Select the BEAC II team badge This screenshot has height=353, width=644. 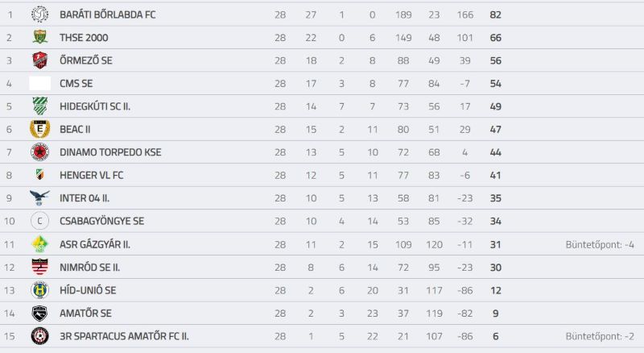[39, 129]
